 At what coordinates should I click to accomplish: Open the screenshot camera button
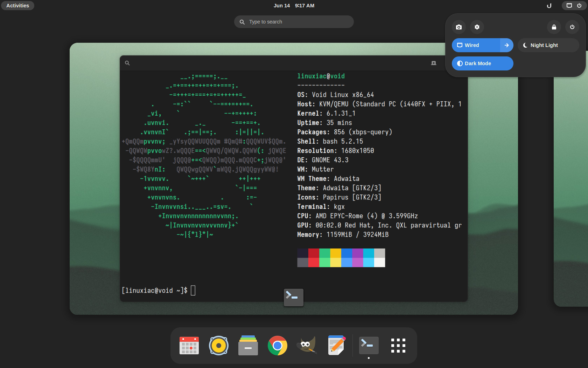click(x=459, y=27)
